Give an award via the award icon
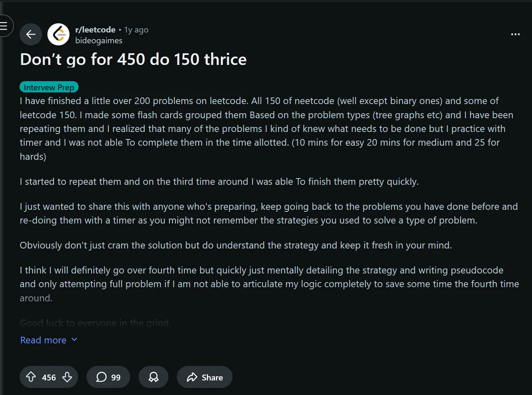 coord(153,377)
